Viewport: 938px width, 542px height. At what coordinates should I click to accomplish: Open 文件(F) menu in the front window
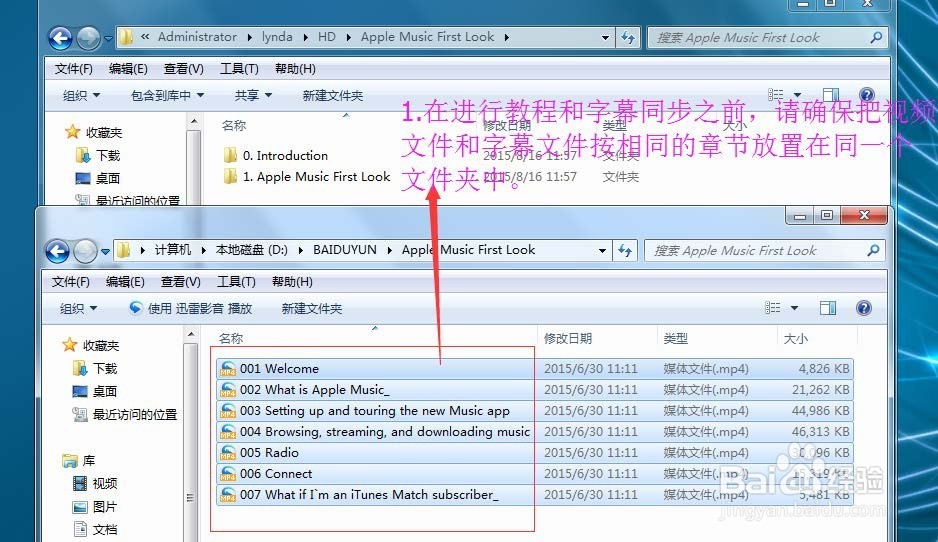click(x=71, y=282)
